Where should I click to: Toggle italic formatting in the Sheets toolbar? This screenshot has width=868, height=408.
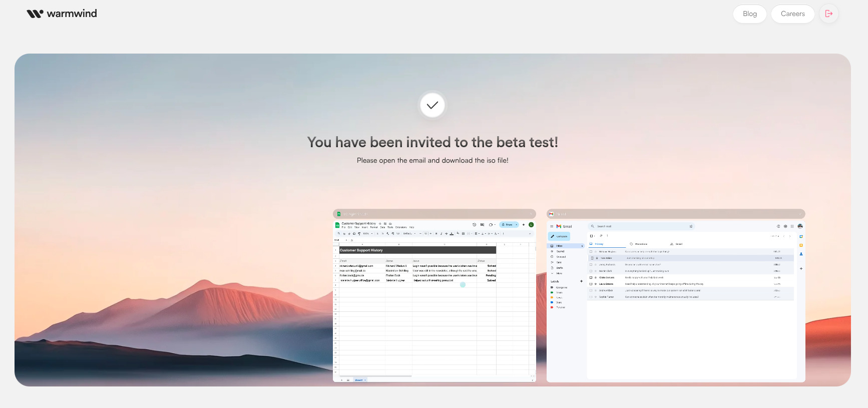(441, 234)
